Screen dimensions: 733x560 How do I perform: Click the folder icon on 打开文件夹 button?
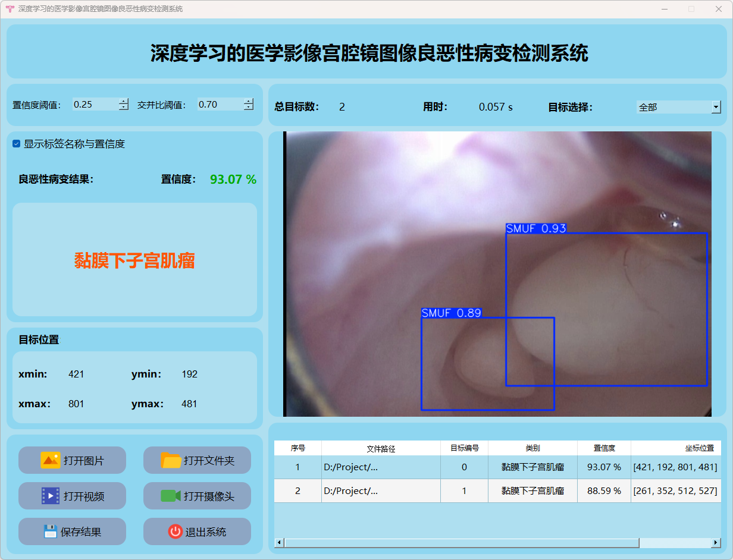(171, 460)
